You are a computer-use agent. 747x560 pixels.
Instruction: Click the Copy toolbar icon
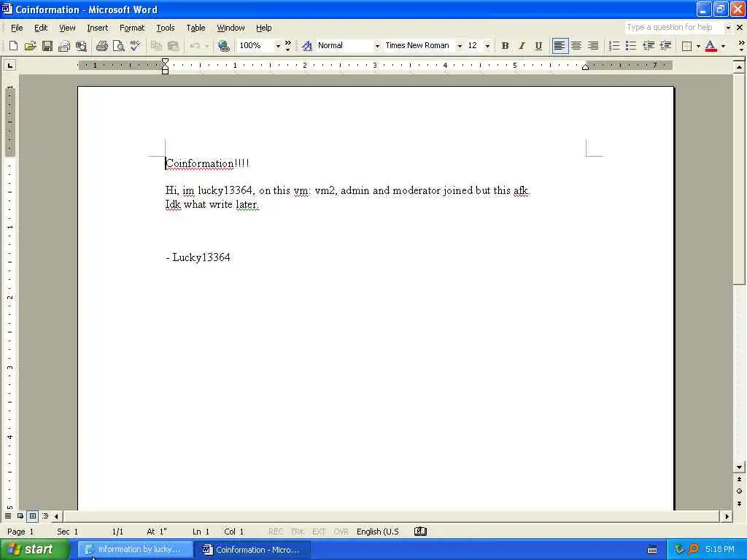156,46
